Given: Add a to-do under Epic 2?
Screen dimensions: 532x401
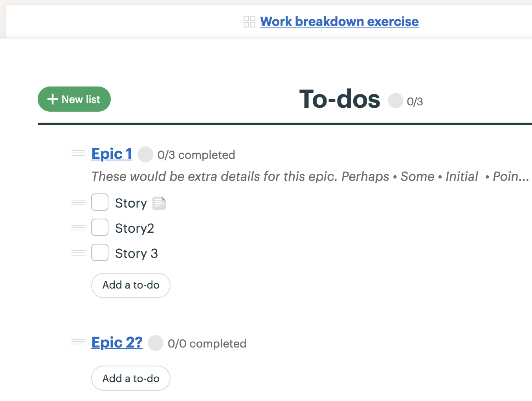Looking at the screenshot, I should point(130,378).
